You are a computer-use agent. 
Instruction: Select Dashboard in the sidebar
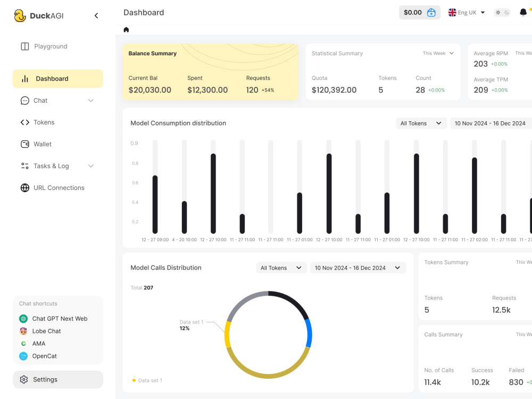point(57,79)
